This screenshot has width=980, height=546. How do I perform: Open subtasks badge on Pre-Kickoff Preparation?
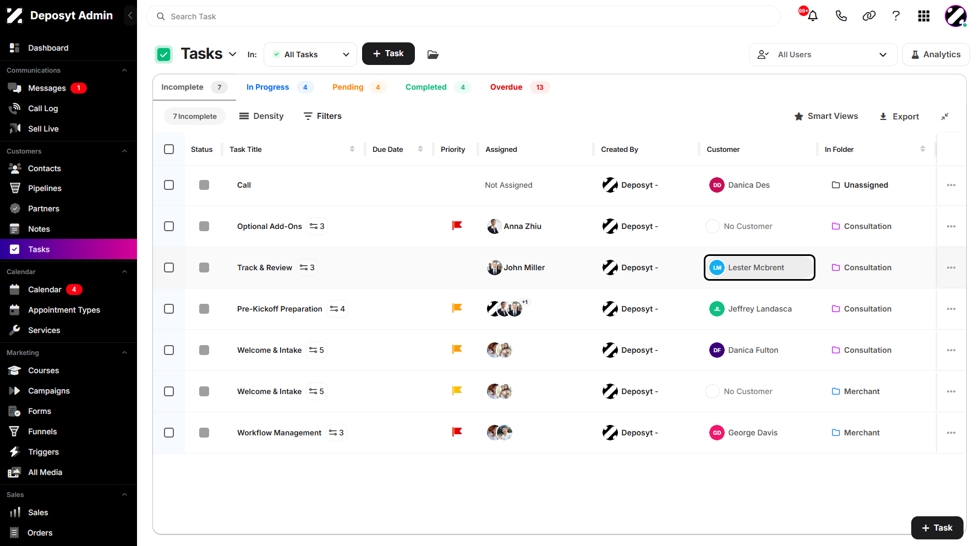click(337, 309)
